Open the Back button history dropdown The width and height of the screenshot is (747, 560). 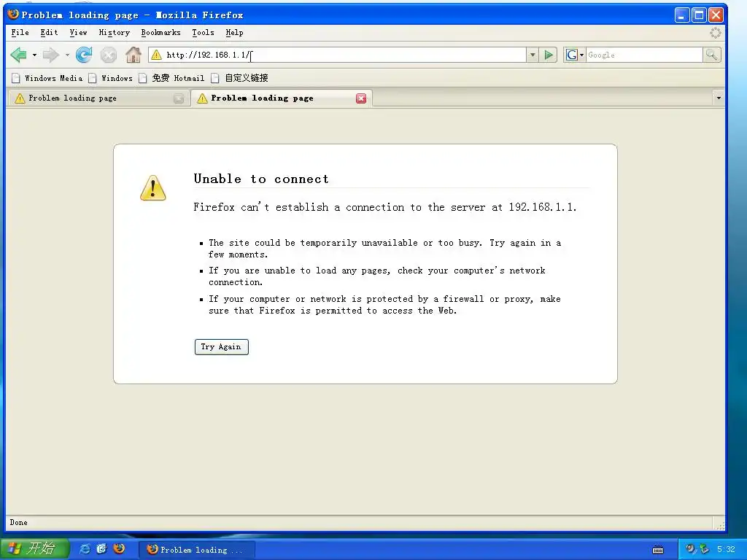(34, 55)
